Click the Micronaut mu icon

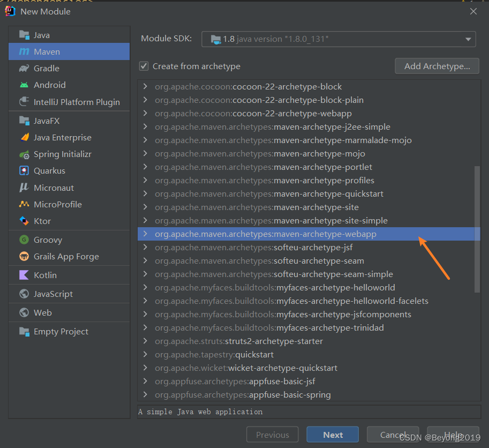pyautogui.click(x=24, y=188)
